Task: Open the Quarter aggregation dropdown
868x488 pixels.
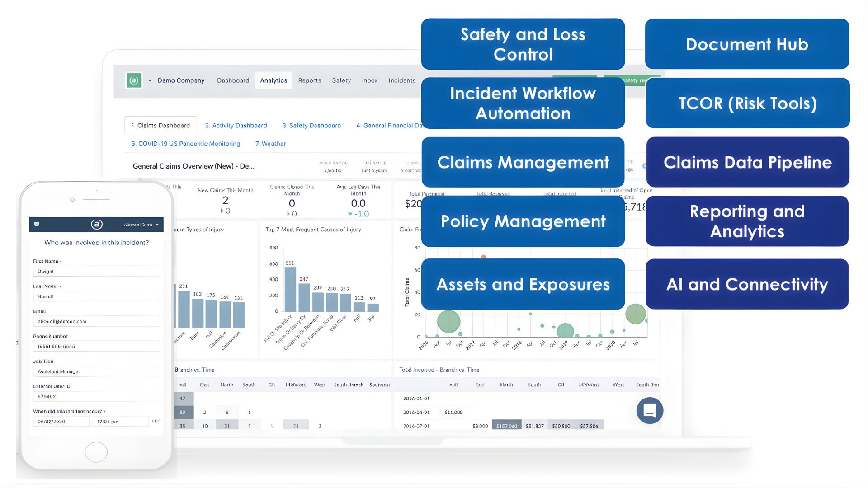Action: tap(333, 170)
